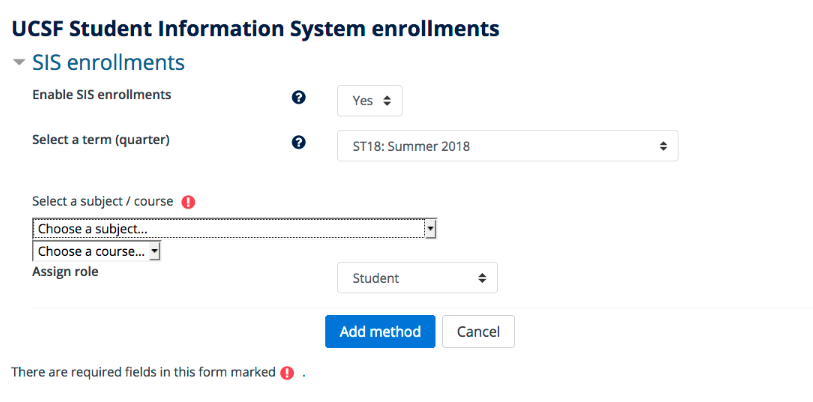Image resolution: width=813 pixels, height=402 pixels.
Task: Click the Assign role label
Action: coord(65,271)
